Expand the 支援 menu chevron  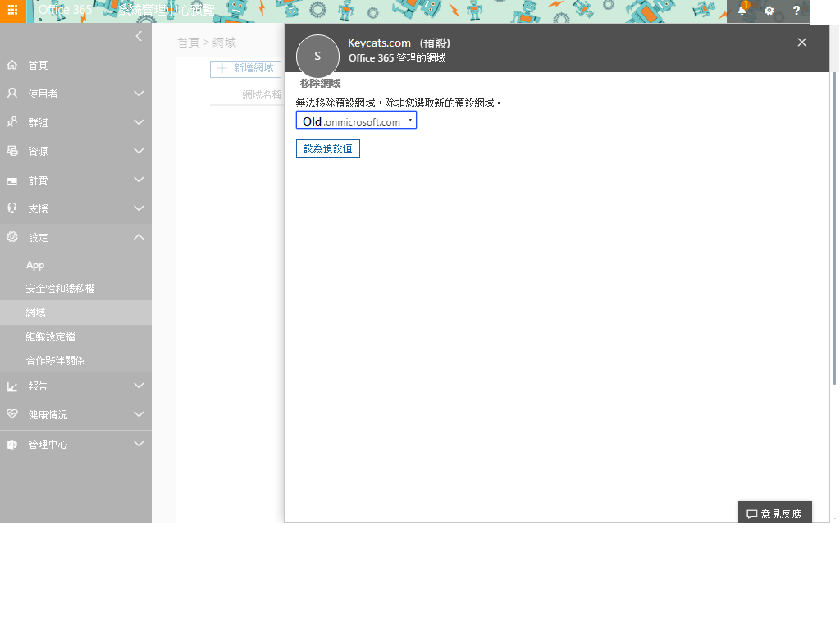(139, 208)
